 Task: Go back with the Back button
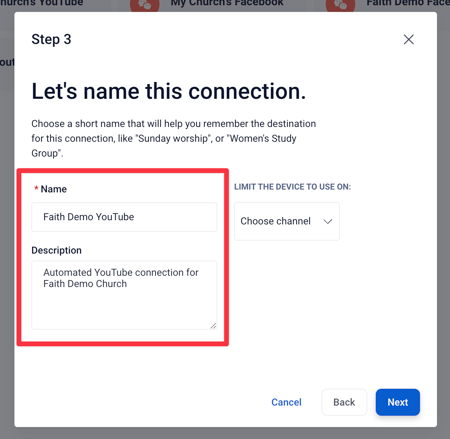(344, 402)
